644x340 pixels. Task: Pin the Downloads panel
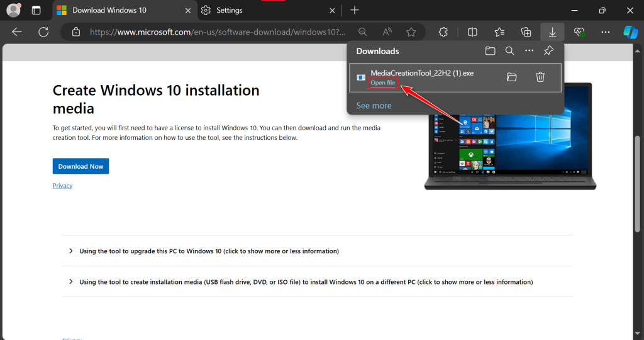(548, 51)
